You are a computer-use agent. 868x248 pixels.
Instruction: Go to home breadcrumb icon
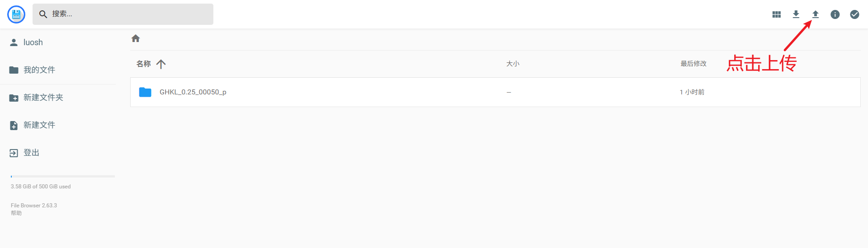pyautogui.click(x=136, y=38)
